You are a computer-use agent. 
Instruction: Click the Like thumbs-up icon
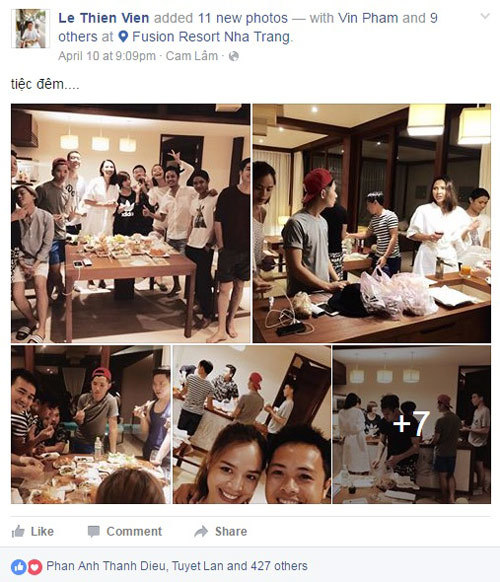(x=18, y=532)
